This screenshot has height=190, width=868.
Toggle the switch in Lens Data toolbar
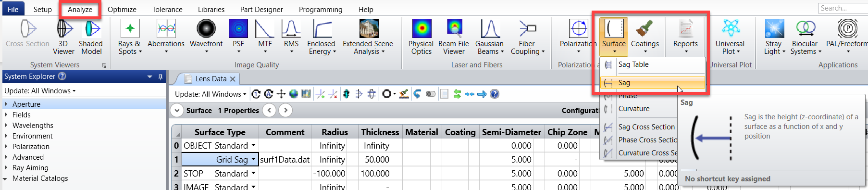(431, 94)
